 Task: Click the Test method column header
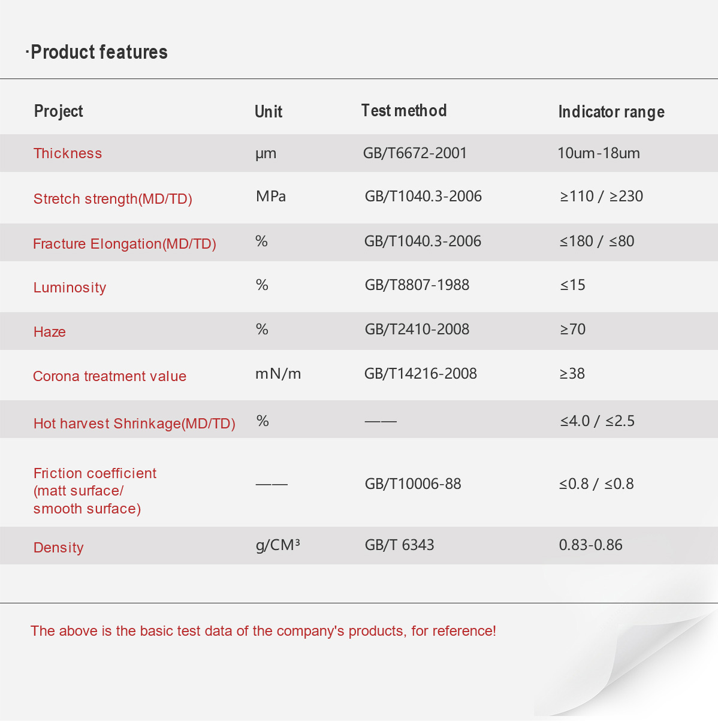point(404,110)
